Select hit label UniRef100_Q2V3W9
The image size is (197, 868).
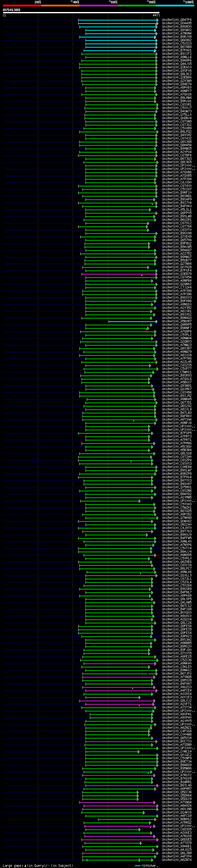[177, 81]
